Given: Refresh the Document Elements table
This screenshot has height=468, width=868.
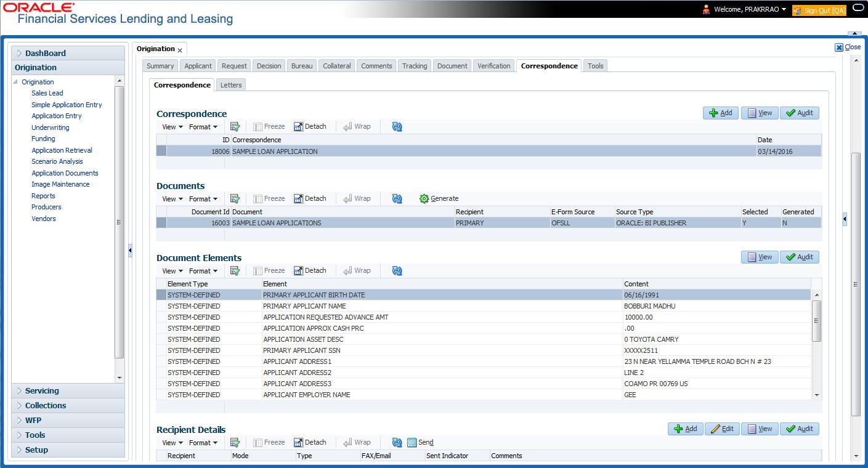Looking at the screenshot, I should [397, 270].
